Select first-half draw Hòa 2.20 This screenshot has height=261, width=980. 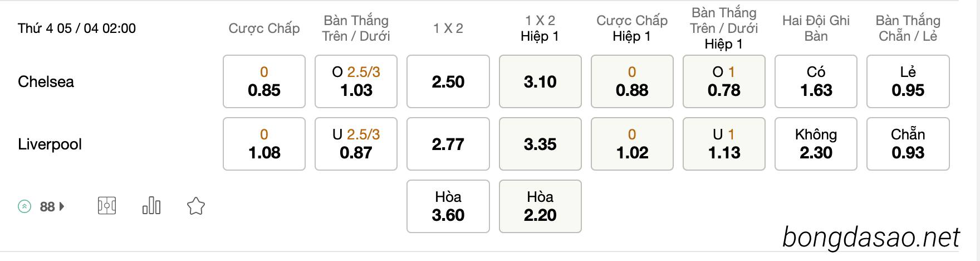point(540,206)
